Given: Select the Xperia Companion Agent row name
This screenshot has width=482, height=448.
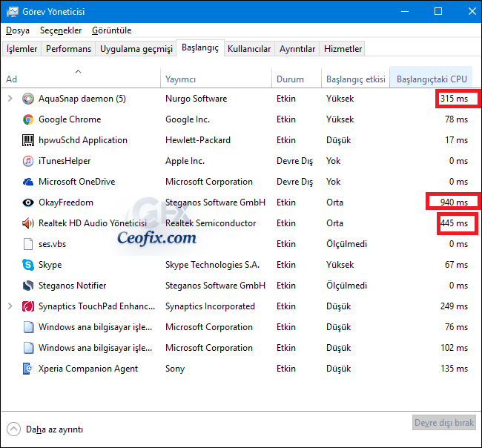Looking at the screenshot, I should tap(88, 369).
